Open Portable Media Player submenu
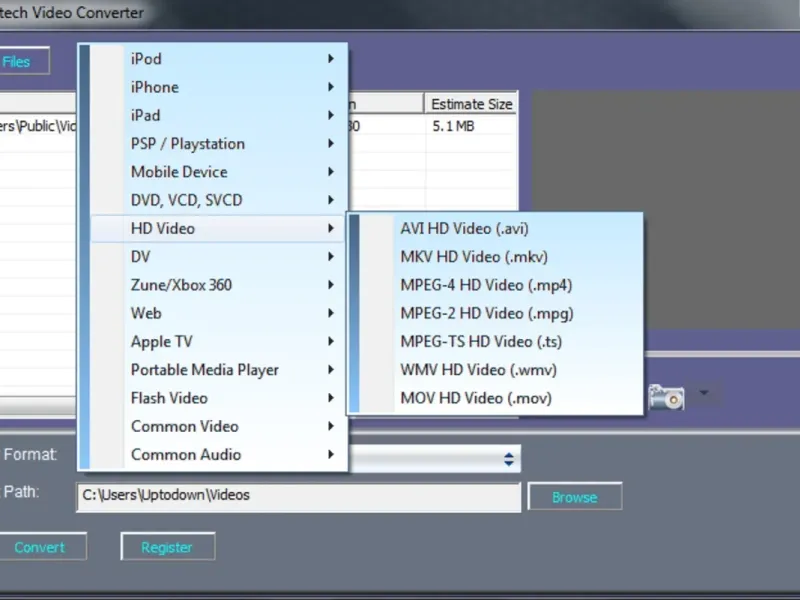Viewport: 800px width, 600px height. (219, 370)
